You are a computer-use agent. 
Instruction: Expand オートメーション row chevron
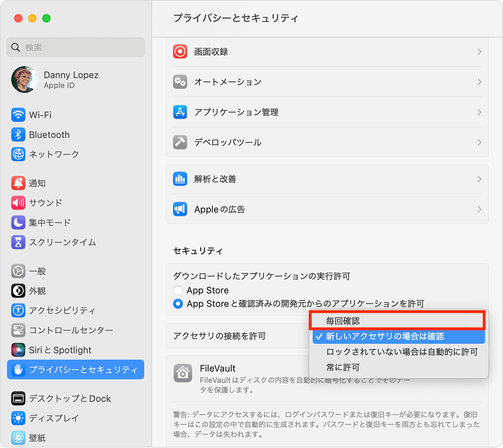(x=479, y=82)
